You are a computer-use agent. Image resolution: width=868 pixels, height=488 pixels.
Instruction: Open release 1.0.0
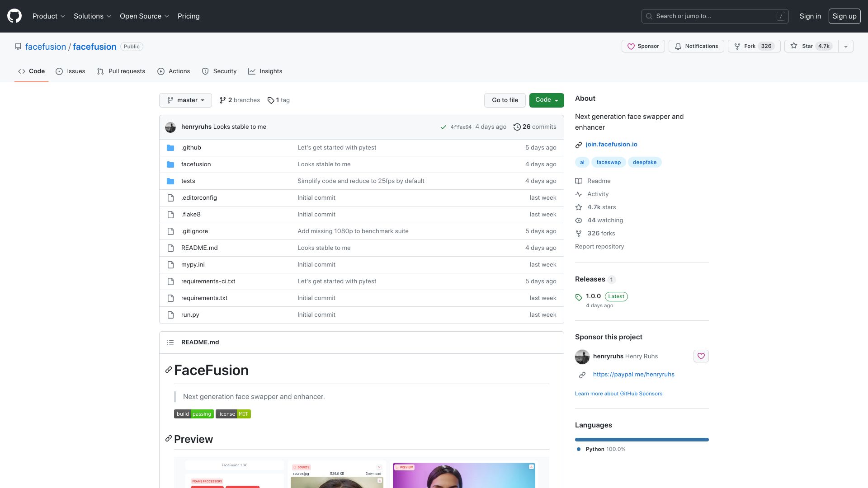click(x=593, y=296)
